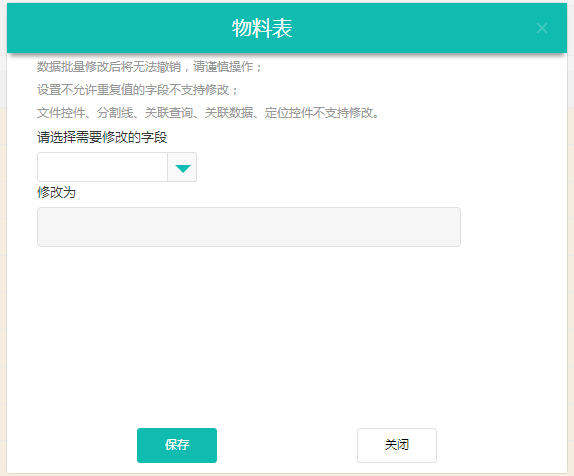Image resolution: width=574 pixels, height=476 pixels.
Task: Click the 文件控件、分割线 unsupported controls notice
Action: [x=208, y=113]
